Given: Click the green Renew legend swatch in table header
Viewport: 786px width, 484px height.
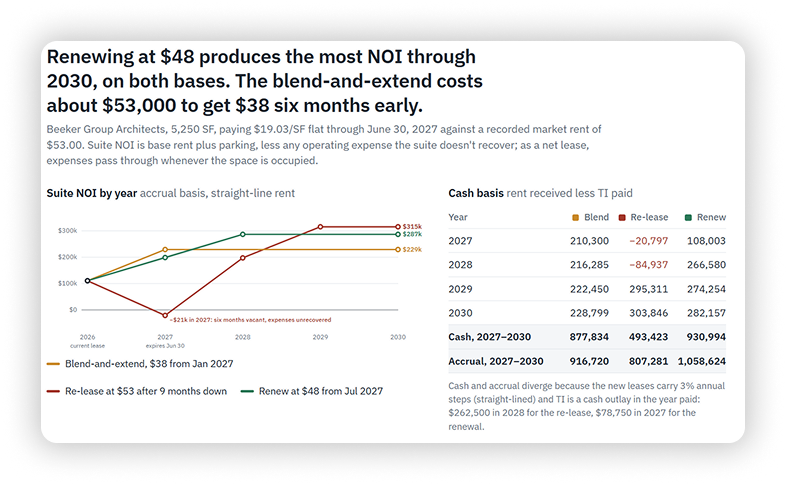Looking at the screenshot, I should click(688, 217).
